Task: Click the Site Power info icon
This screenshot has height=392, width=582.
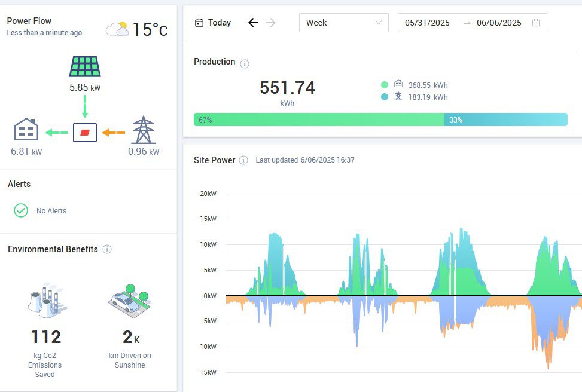Action: click(243, 160)
